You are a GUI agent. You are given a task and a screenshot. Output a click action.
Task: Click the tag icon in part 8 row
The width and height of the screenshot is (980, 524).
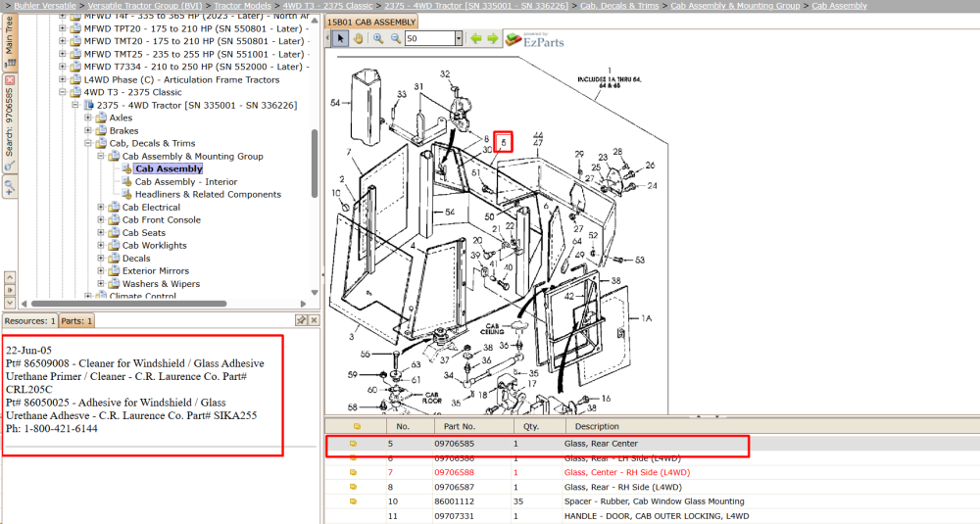tap(353, 487)
